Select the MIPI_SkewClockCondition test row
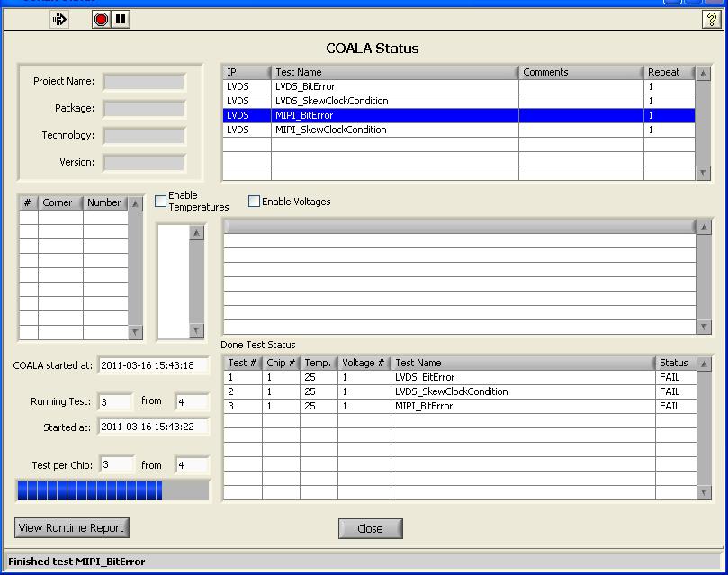Viewport: 728px width, 575px height. tap(459, 130)
